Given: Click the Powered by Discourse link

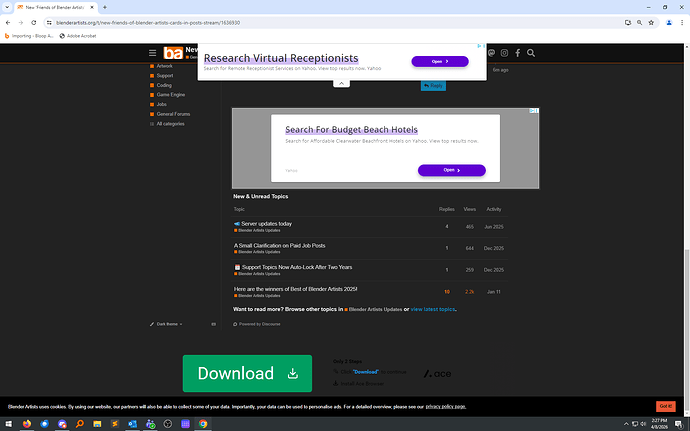Looking at the screenshot, I should [x=257, y=324].
